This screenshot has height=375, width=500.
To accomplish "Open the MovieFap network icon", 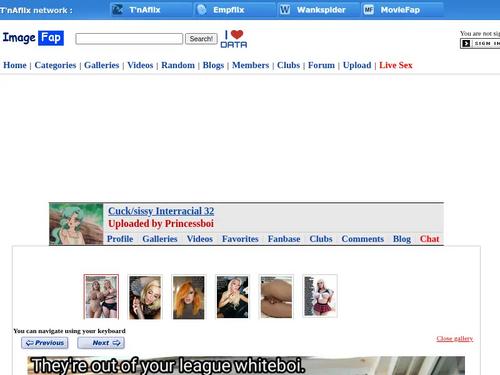I will tap(368, 10).
